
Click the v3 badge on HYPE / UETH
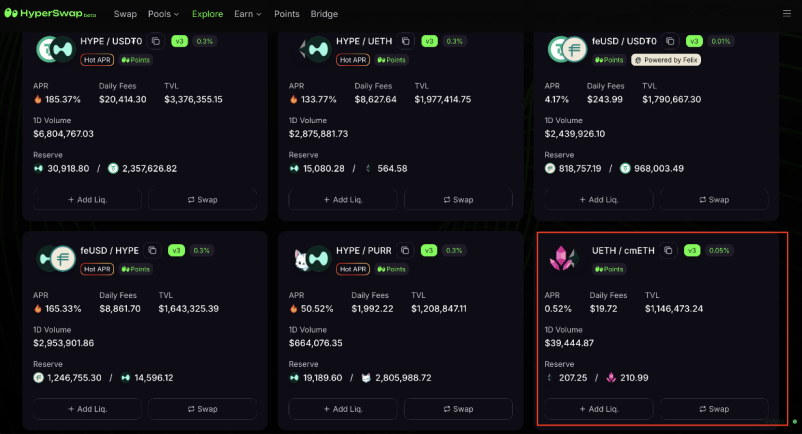click(x=429, y=41)
